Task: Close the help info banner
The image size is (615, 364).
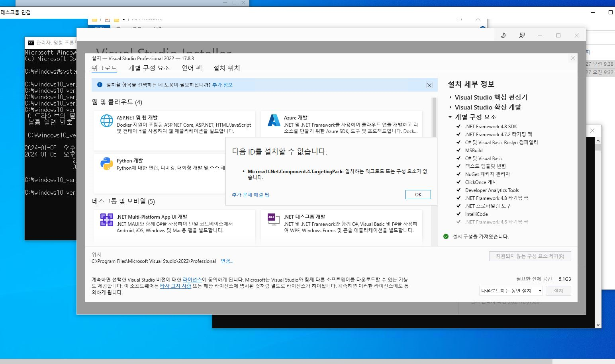Action: pos(429,85)
